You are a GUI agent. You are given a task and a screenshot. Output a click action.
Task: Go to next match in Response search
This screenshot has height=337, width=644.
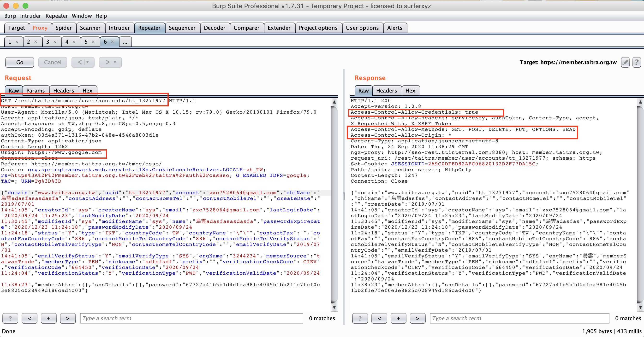(417, 318)
